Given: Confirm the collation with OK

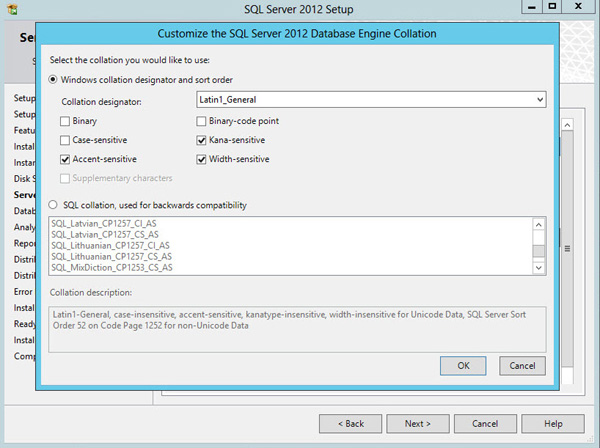Looking at the screenshot, I should 463,366.
